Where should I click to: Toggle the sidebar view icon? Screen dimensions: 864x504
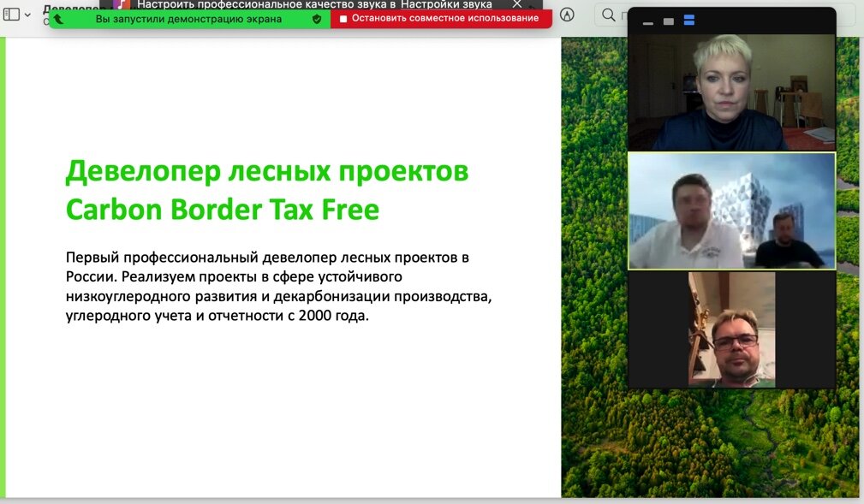(11, 15)
